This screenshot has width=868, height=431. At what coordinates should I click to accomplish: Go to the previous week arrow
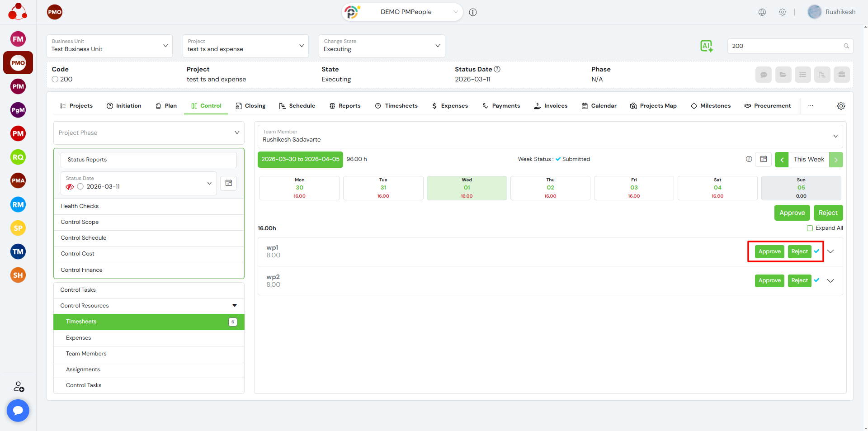pos(782,160)
